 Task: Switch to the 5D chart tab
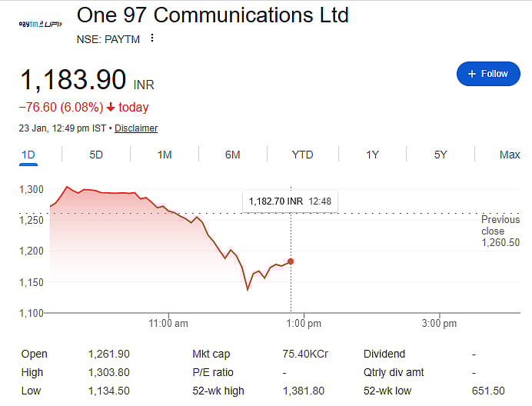96,155
